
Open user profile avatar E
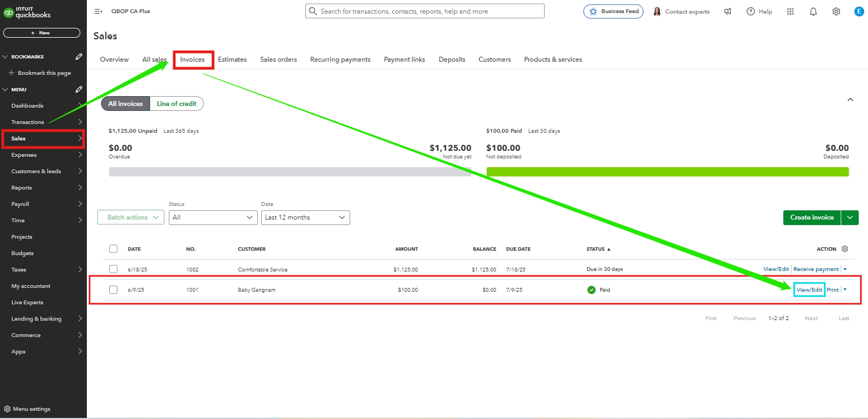pyautogui.click(x=859, y=11)
